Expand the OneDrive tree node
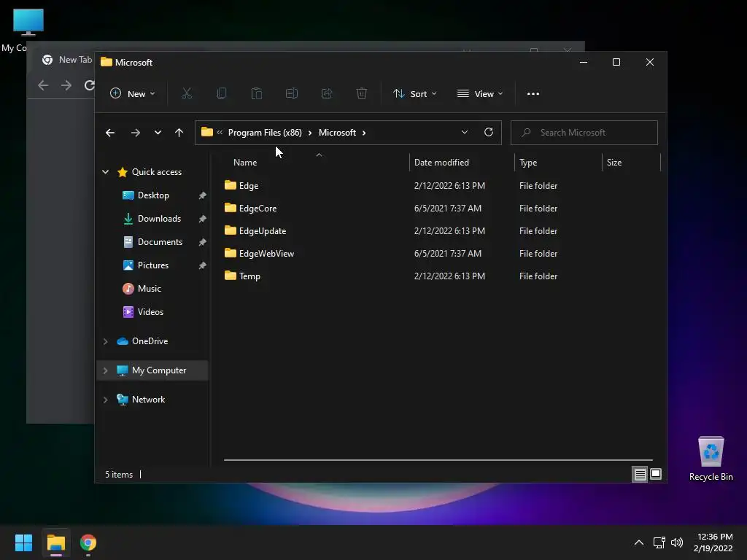 [105, 341]
